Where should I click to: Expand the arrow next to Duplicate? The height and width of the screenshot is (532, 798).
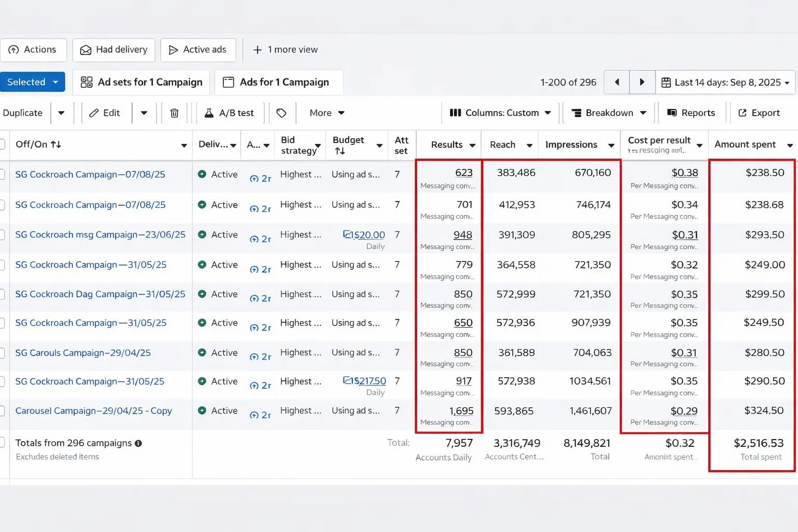coord(61,113)
